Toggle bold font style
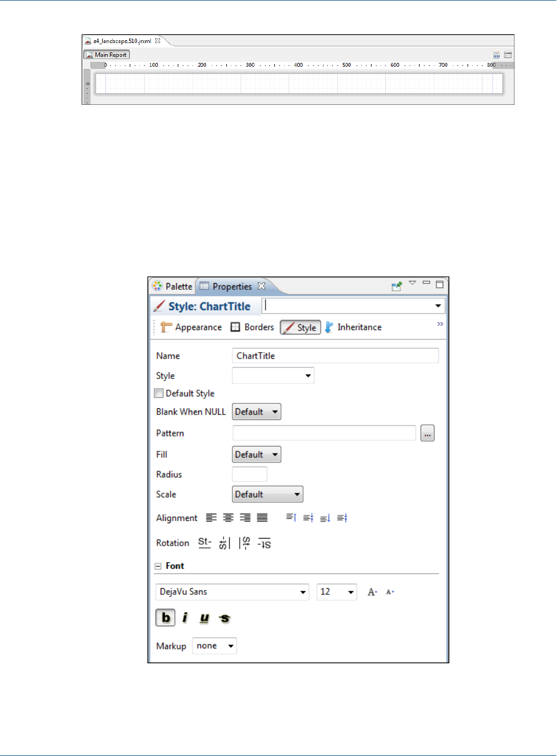557x756 pixels. [x=166, y=617]
